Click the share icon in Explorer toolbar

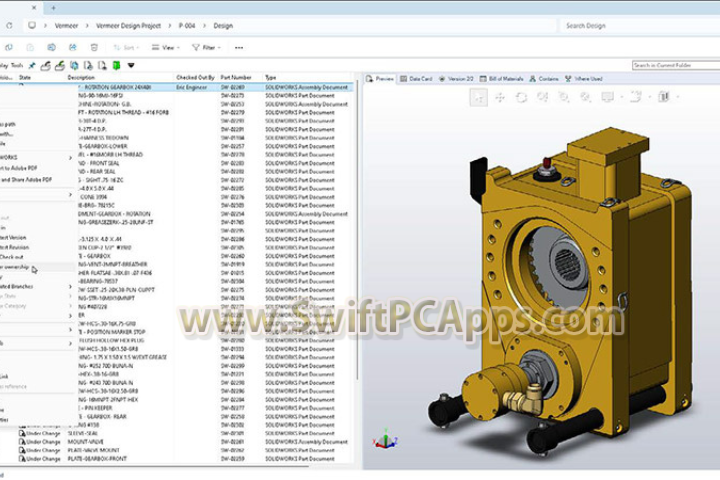coord(73,47)
